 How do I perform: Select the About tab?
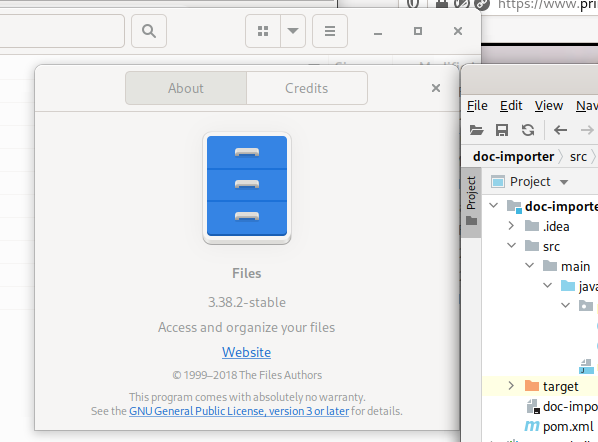(x=186, y=88)
